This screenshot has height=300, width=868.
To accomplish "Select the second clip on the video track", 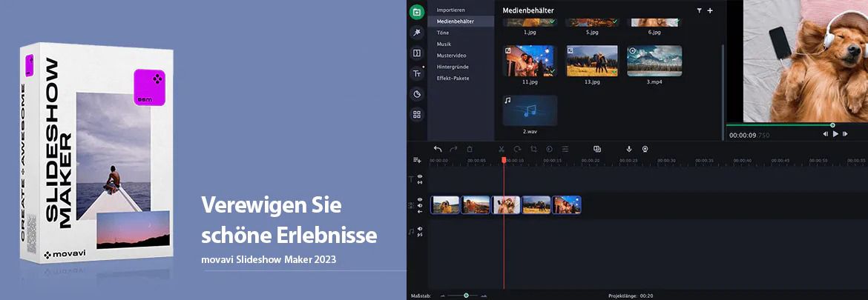I will (x=476, y=205).
